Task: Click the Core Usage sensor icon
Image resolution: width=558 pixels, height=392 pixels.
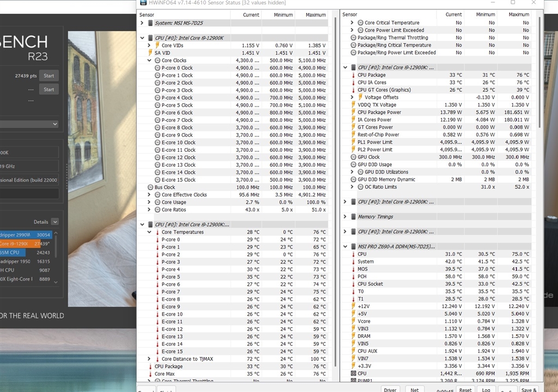Action: pyautogui.click(x=157, y=202)
